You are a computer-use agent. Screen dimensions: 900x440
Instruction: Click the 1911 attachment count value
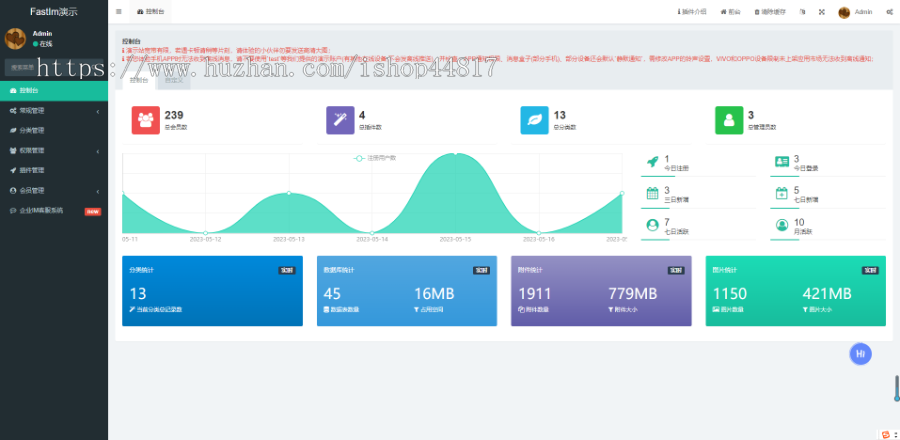[x=534, y=294]
